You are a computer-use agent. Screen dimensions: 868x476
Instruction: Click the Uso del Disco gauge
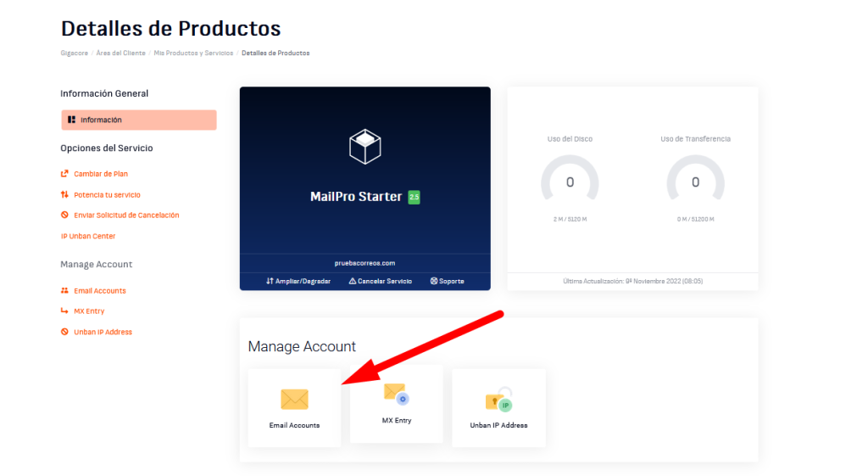pyautogui.click(x=570, y=182)
